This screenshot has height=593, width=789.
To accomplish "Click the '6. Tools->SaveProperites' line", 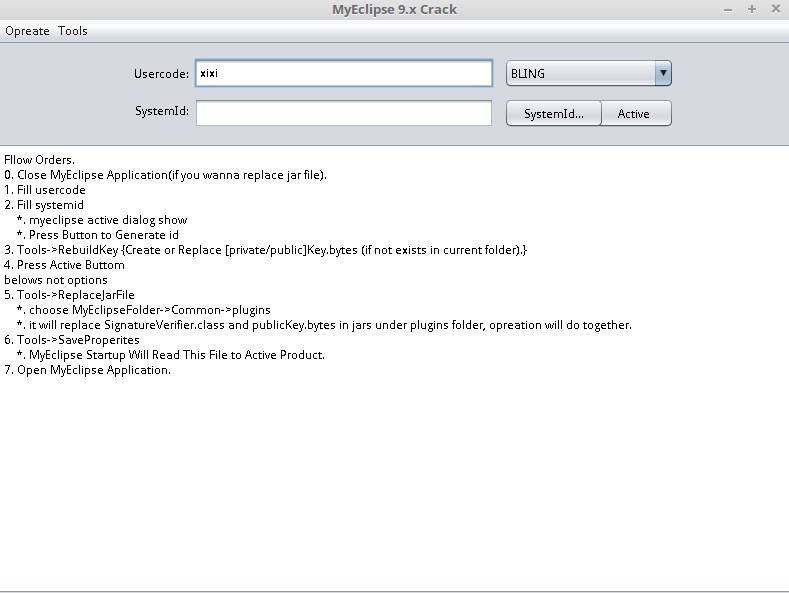I will pos(72,340).
